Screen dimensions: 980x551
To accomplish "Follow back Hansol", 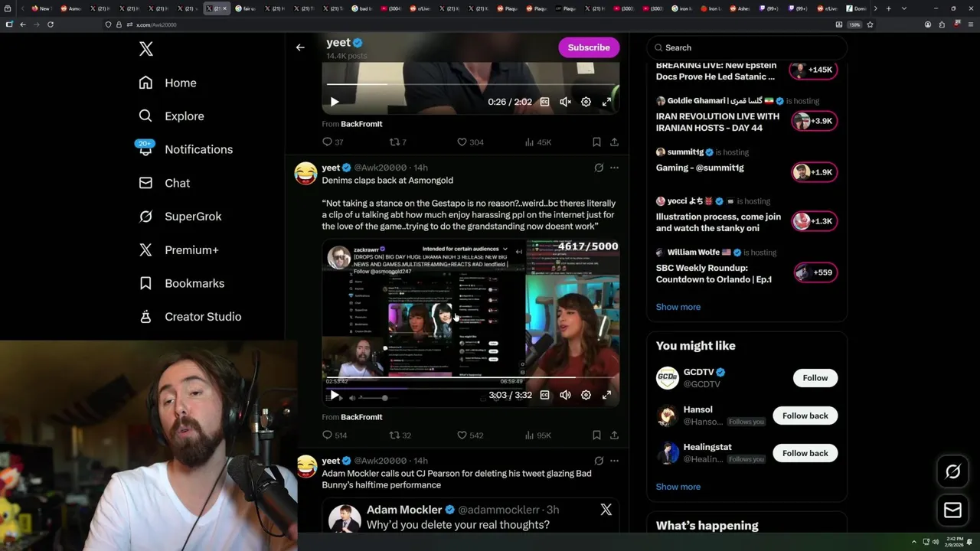I will pyautogui.click(x=805, y=416).
